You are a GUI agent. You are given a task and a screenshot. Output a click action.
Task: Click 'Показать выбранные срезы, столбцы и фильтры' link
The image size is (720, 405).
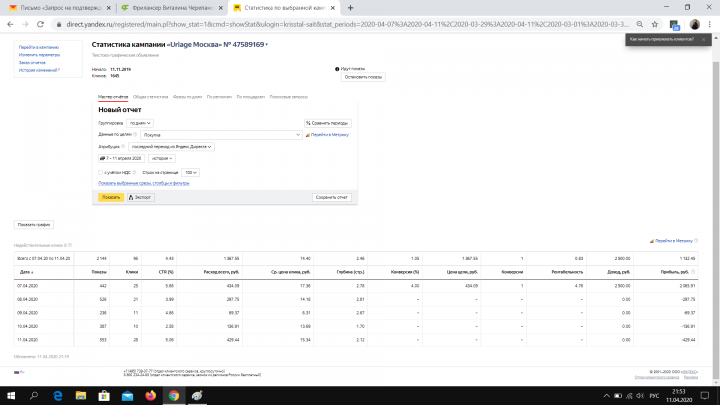point(144,183)
